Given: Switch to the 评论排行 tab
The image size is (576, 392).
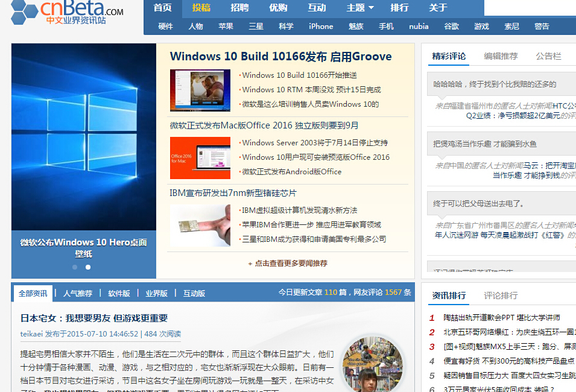Looking at the screenshot, I should [x=501, y=296].
